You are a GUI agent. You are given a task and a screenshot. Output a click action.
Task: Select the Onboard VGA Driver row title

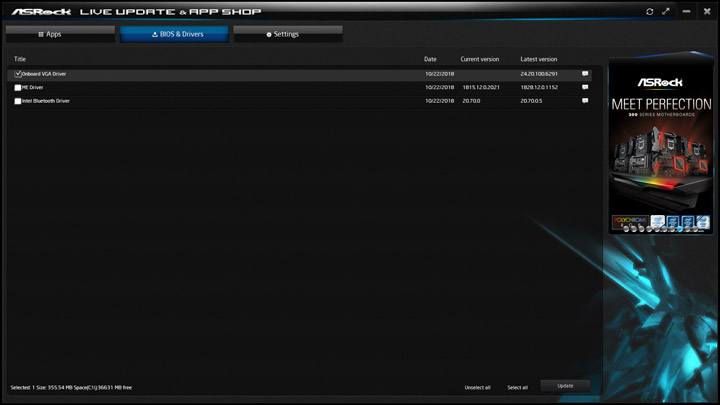pos(44,74)
